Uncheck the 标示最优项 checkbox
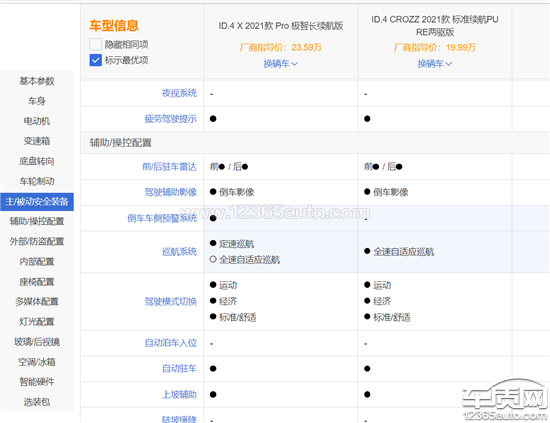The width and height of the screenshot is (550, 423). (95, 60)
